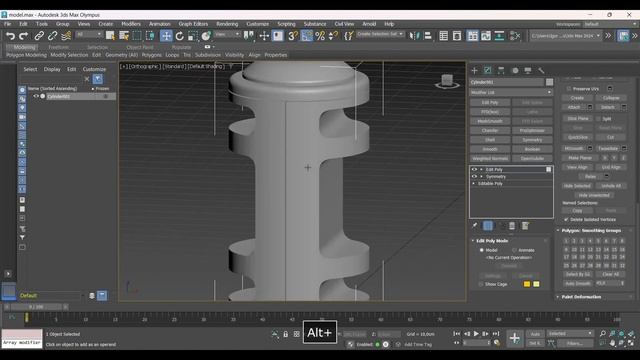
Task: Click the Chamfer modifier button
Action: tap(490, 130)
